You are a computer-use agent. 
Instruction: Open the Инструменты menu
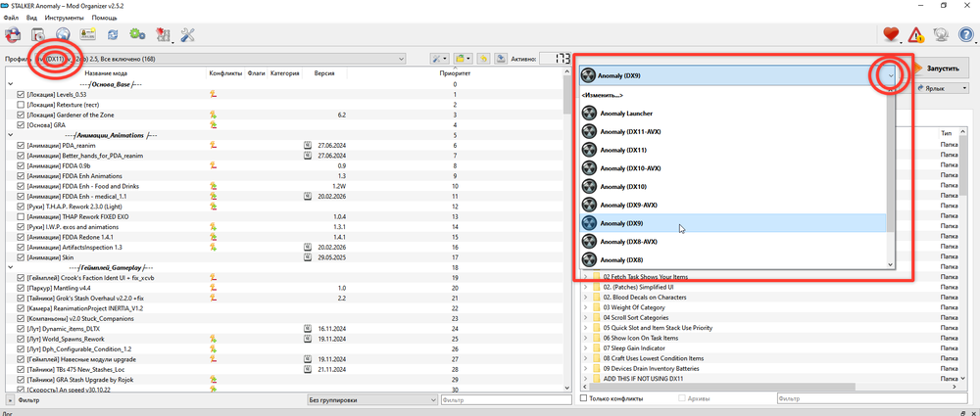tap(65, 18)
